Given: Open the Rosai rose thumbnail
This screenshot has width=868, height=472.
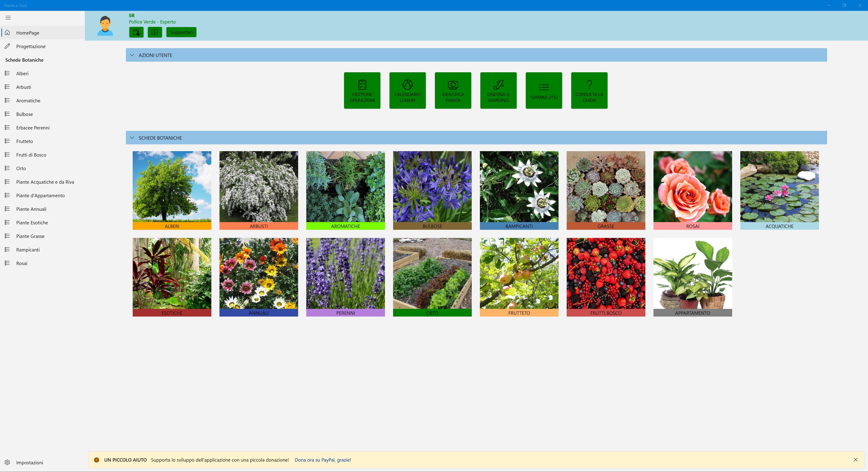Looking at the screenshot, I should coord(692,190).
